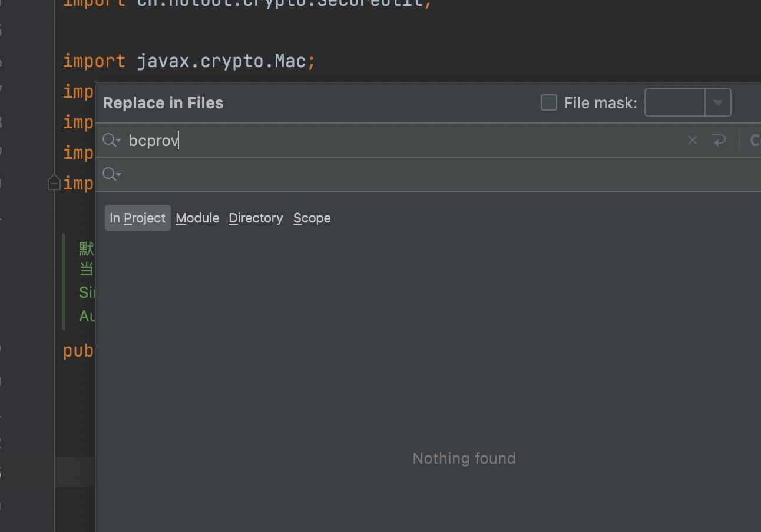Open replace history via the magnifier icon
Viewport: 761px width, 532px height.
(x=111, y=174)
